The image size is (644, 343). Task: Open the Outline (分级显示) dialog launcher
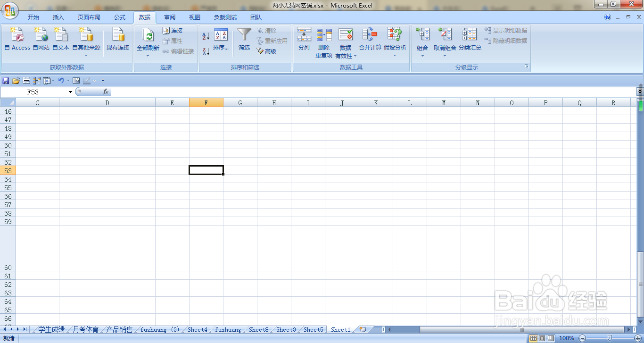pos(527,67)
